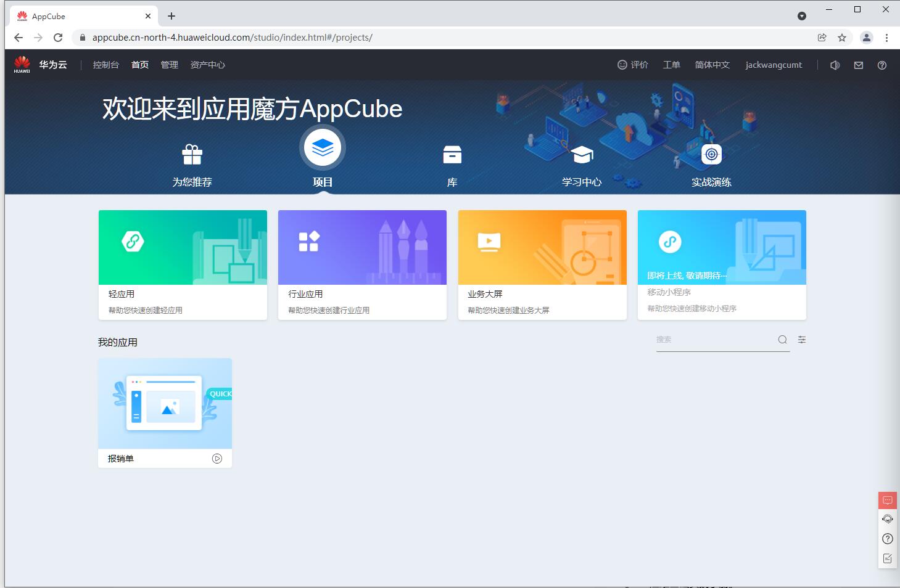The image size is (900, 588).
Task: Open the 学习中心 graduation cap icon
Action: [582, 155]
